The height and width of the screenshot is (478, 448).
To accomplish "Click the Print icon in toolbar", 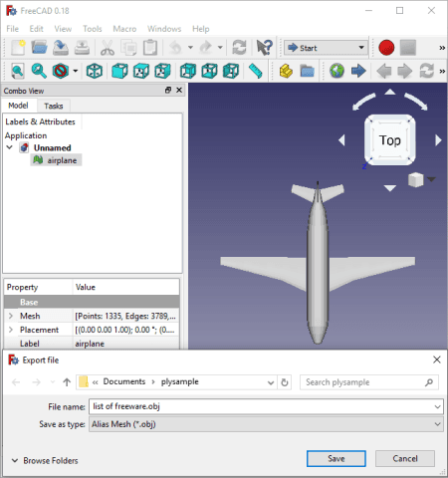I will click(82, 48).
